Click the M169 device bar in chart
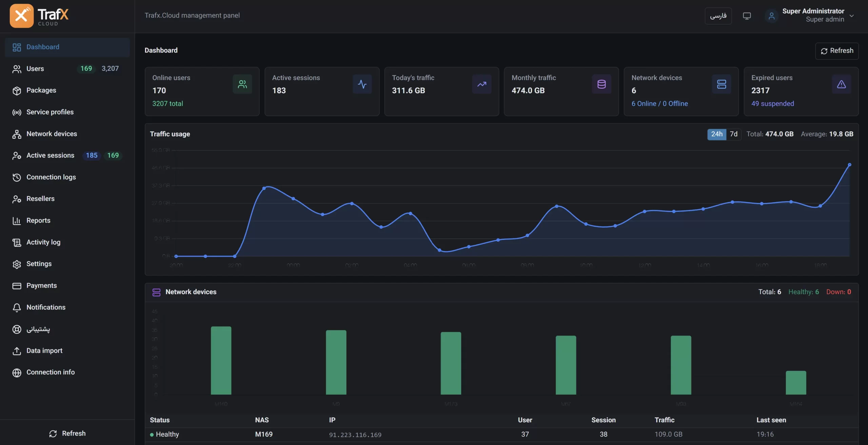Viewport: 868px width, 445px height. click(x=221, y=361)
